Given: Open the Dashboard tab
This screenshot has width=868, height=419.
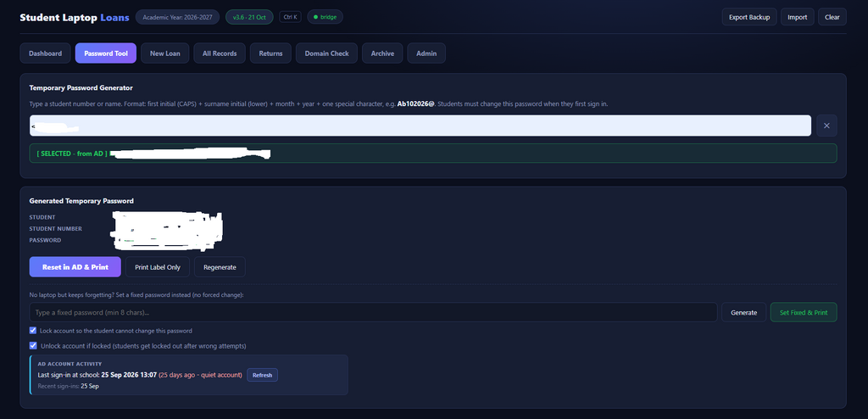Looking at the screenshot, I should 46,53.
